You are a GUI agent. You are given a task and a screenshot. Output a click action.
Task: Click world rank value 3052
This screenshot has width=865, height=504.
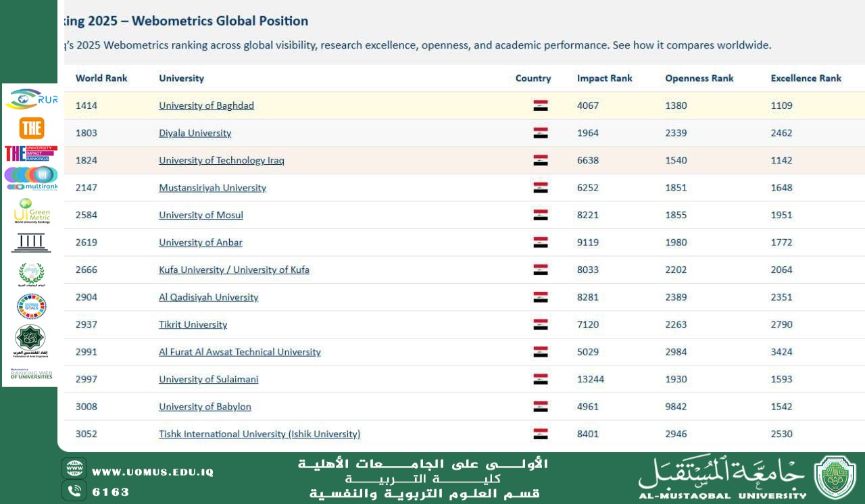[x=86, y=434]
